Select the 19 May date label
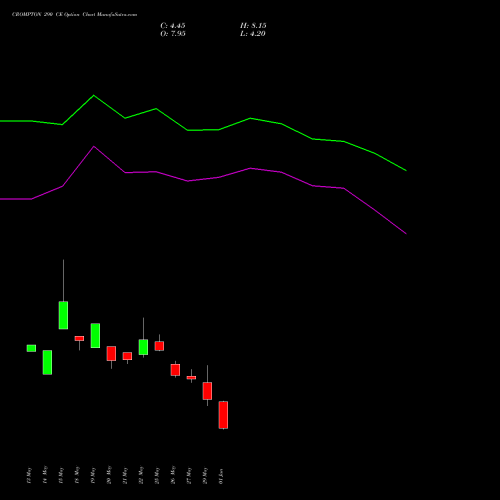Image resolution: width=500 pixels, height=500 pixels. coord(93,475)
